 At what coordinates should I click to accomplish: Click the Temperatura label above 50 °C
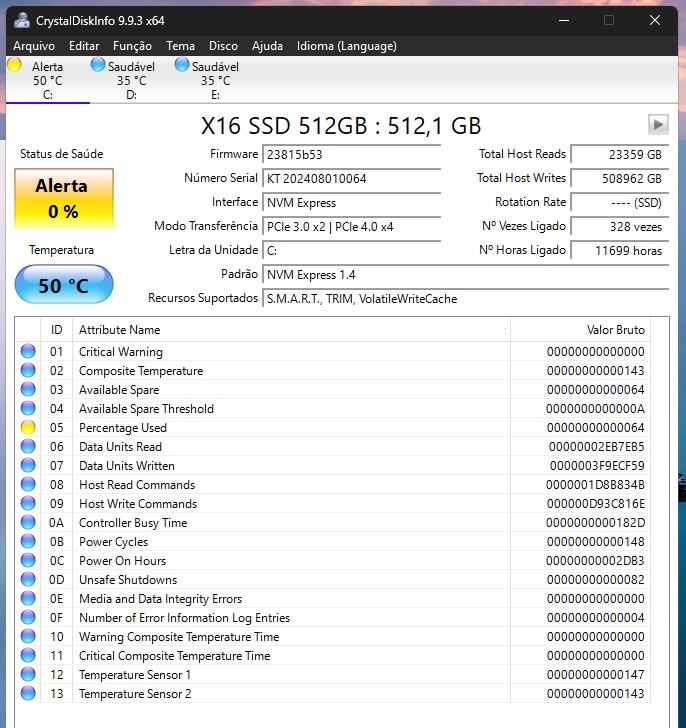click(61, 250)
